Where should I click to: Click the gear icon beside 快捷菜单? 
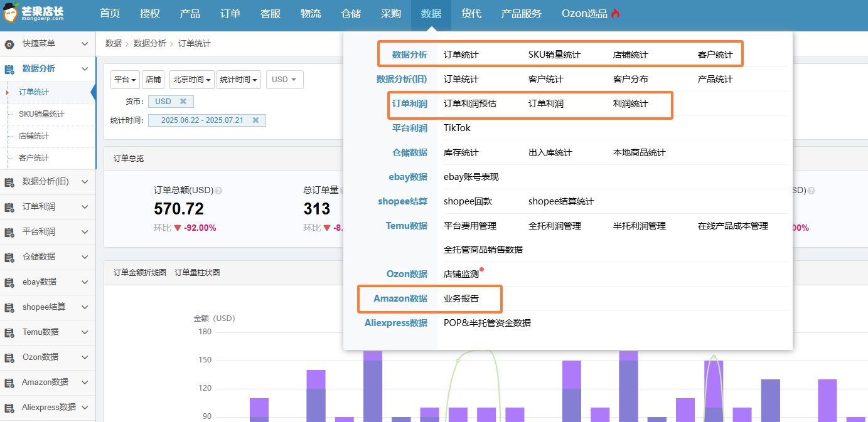click(x=9, y=44)
